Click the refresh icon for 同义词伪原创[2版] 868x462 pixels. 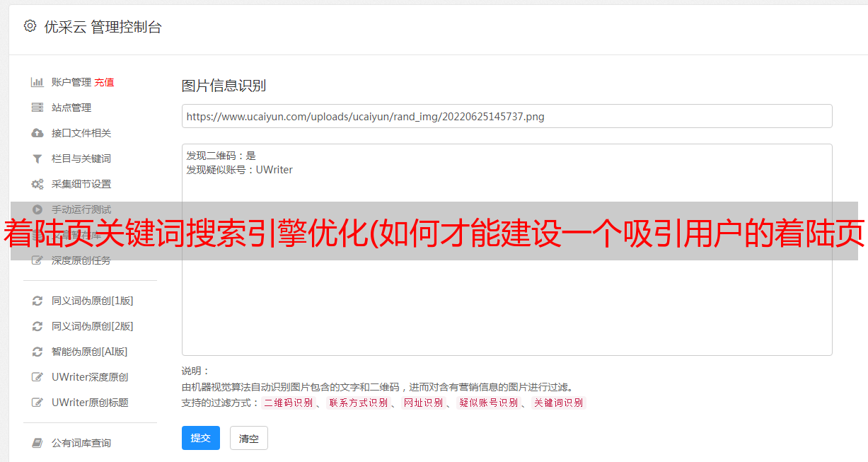tap(37, 326)
